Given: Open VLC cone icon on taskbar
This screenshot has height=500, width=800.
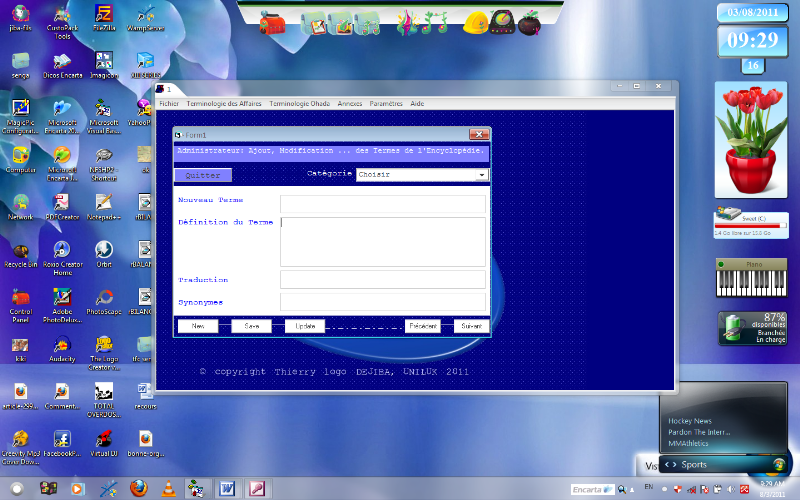Looking at the screenshot, I should pyautogui.click(x=168, y=489).
